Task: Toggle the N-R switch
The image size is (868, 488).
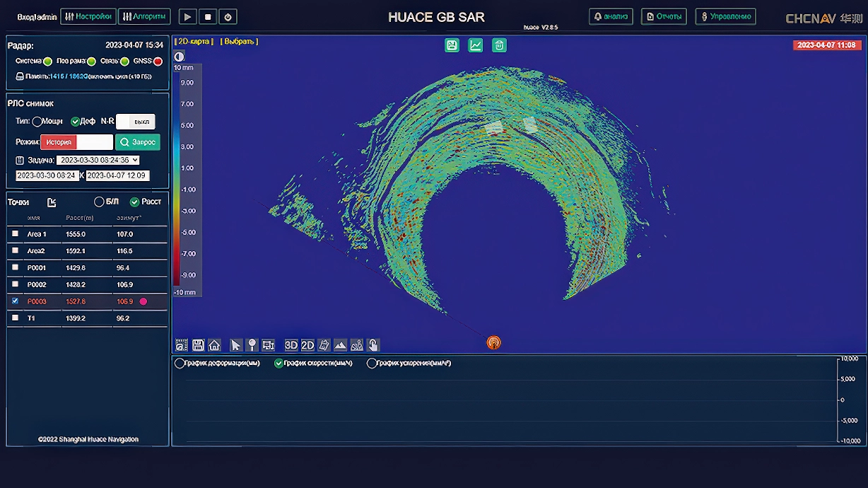Action: 135,122
